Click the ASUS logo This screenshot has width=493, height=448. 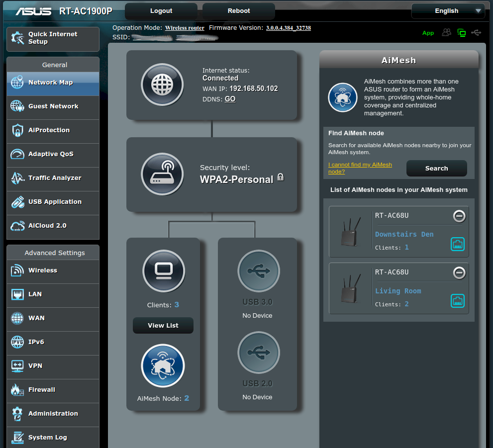tap(33, 11)
